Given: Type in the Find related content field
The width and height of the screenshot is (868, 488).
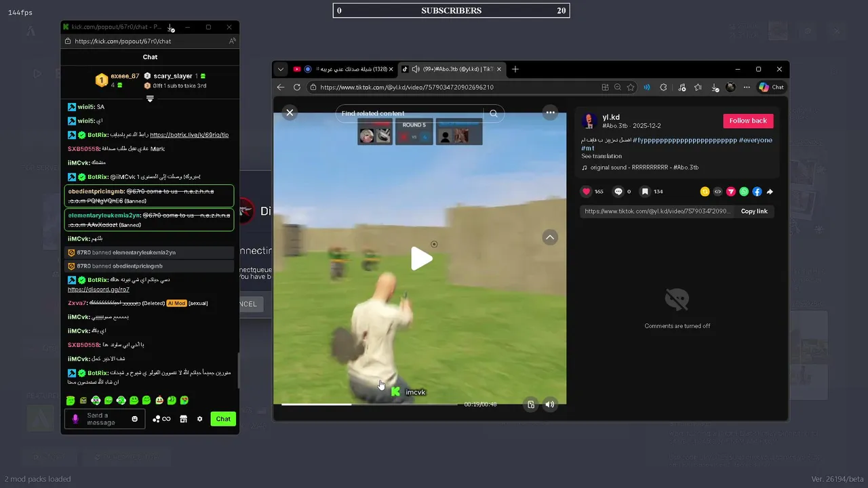Looking at the screenshot, I should (410, 113).
